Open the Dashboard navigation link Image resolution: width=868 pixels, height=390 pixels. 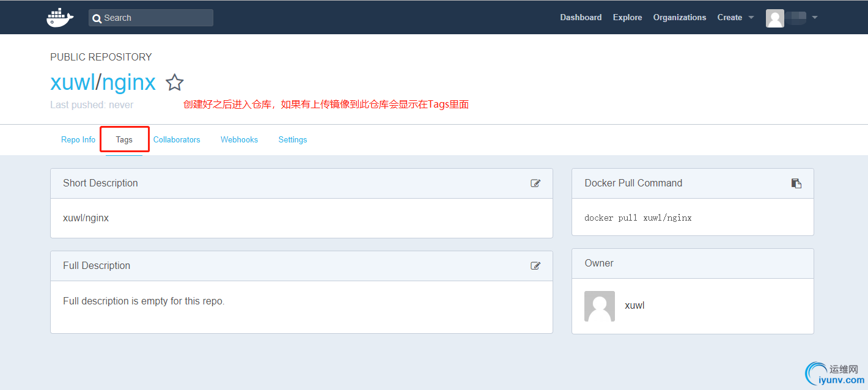(x=581, y=17)
